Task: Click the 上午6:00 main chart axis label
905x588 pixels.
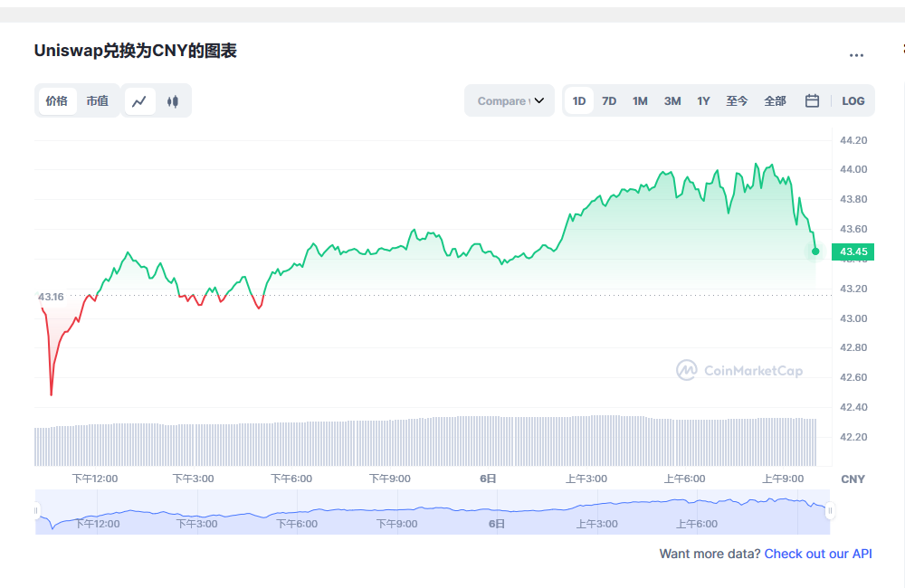Action: click(684, 479)
